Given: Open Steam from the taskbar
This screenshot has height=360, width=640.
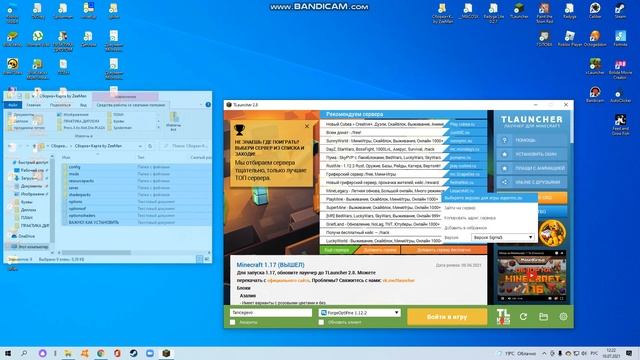Looking at the screenshot, I should coord(133,353).
